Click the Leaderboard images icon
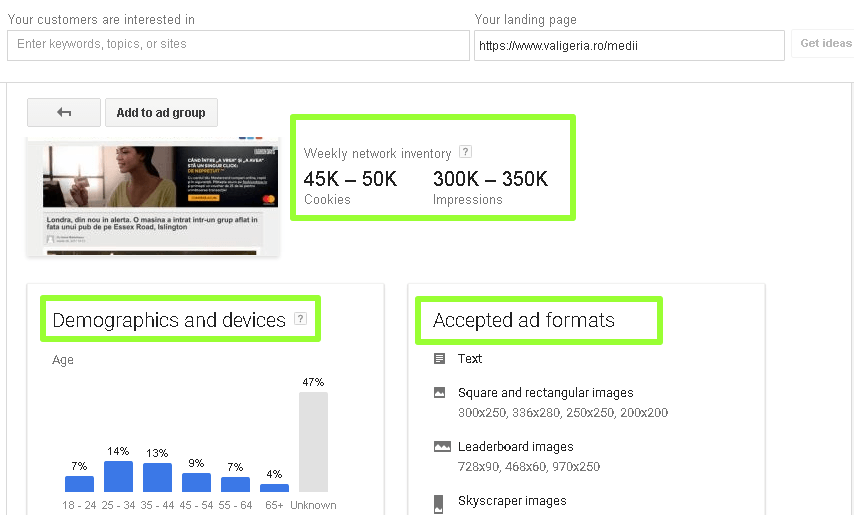 click(x=442, y=447)
